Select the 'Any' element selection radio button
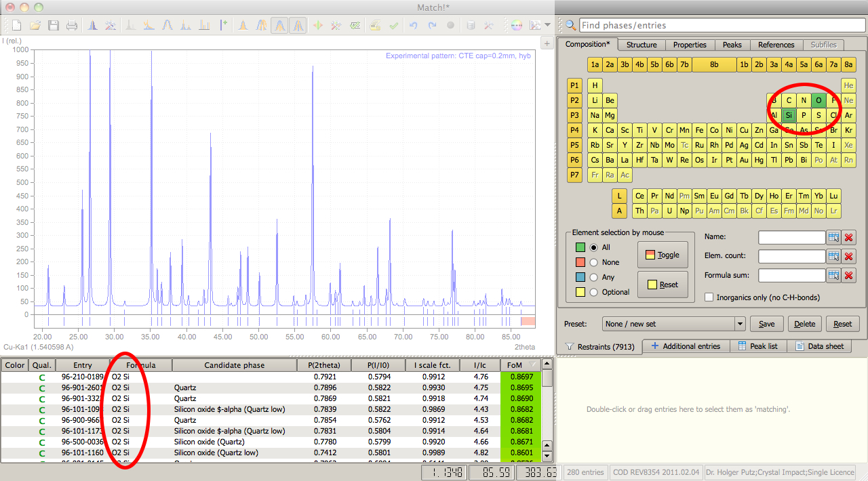868x481 pixels. [594, 277]
